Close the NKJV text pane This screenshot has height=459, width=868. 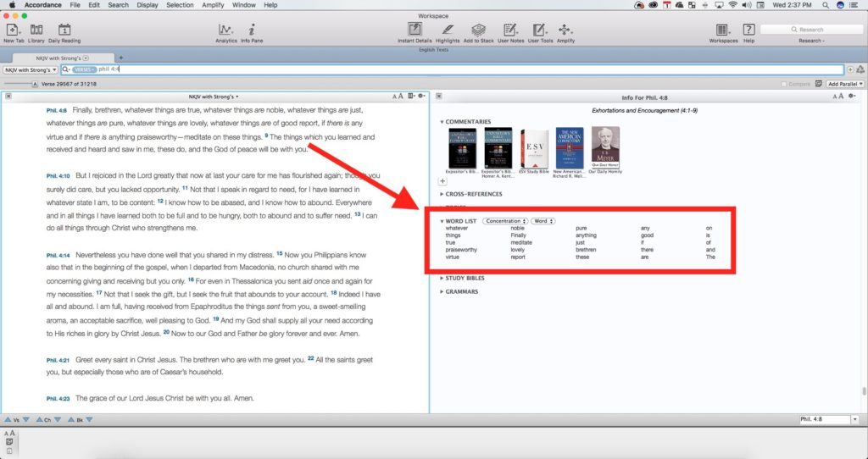point(8,97)
